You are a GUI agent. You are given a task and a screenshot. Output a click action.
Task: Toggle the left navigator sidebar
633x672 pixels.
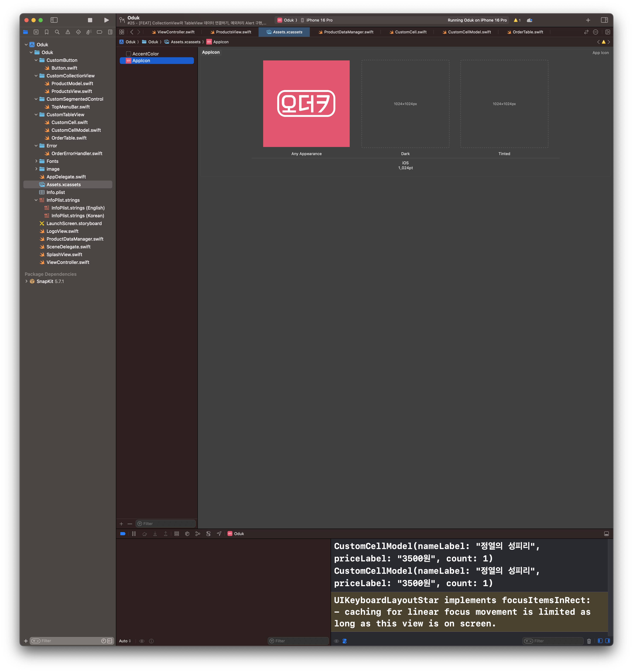pyautogui.click(x=54, y=20)
